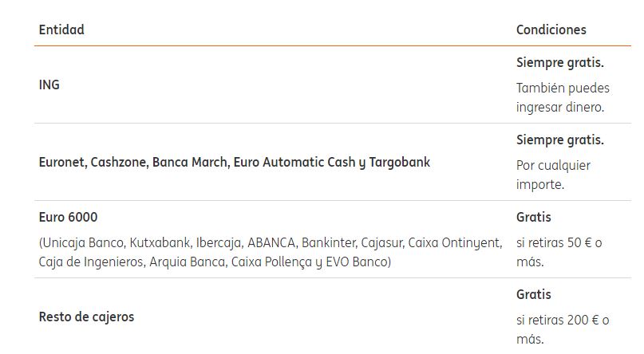Click 'Por cualquier importe.' condition text
Viewport: 644px width, 354px height.
pyautogui.click(x=553, y=175)
